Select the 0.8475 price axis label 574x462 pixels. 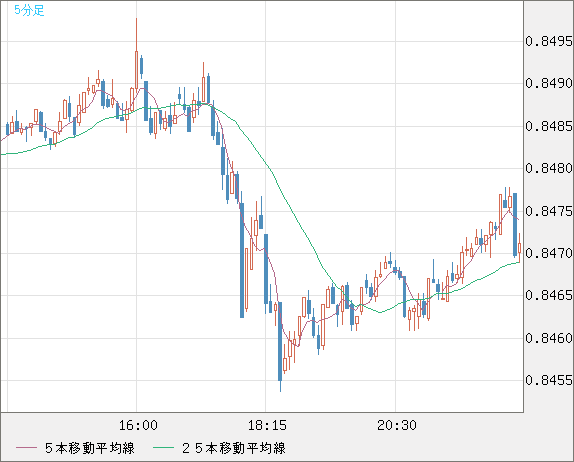click(x=549, y=211)
